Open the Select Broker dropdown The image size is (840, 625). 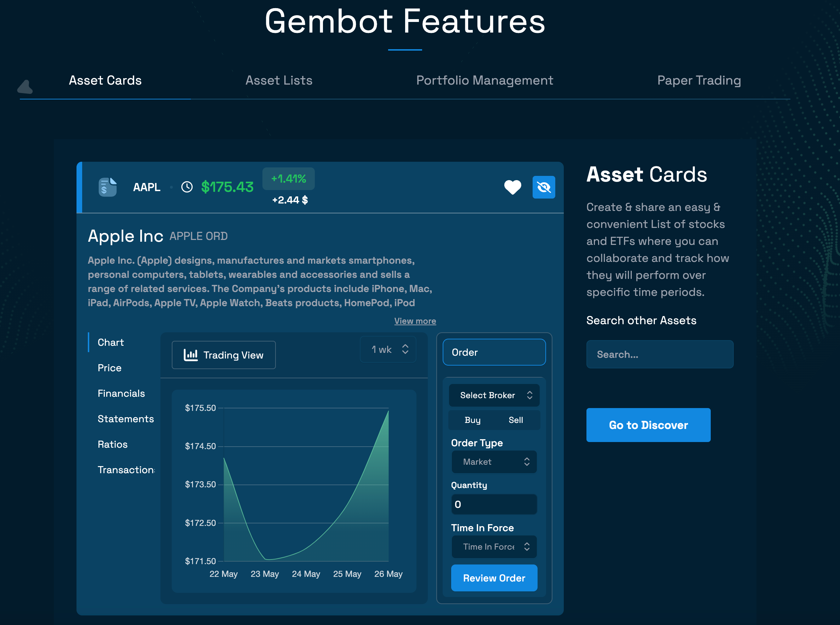pos(494,395)
